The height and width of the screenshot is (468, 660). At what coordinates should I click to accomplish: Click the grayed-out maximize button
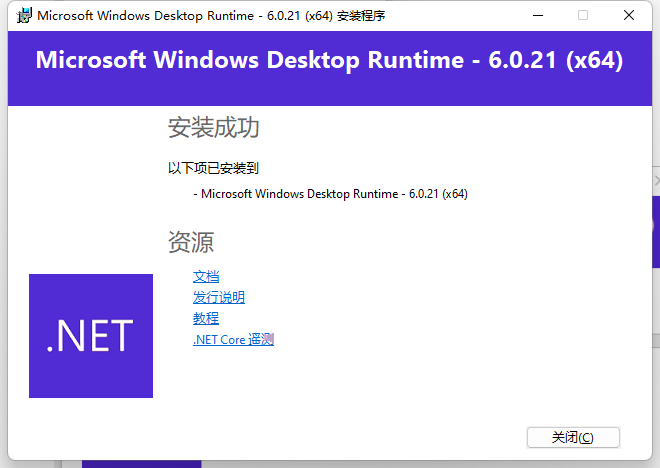583,16
